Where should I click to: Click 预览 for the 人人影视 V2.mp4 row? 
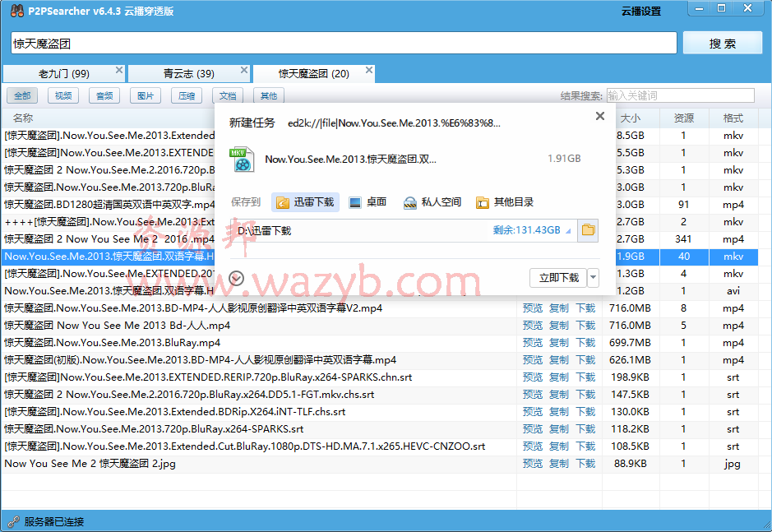[x=533, y=308]
